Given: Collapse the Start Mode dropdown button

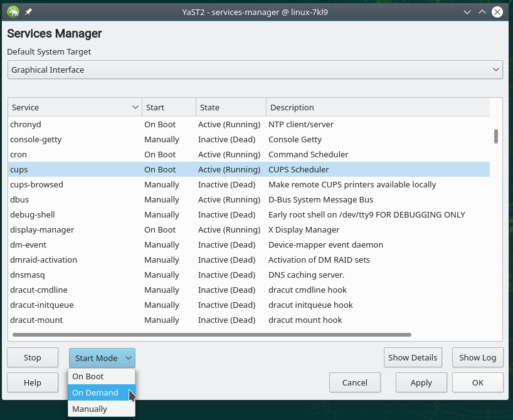Looking at the screenshot, I should (x=102, y=358).
